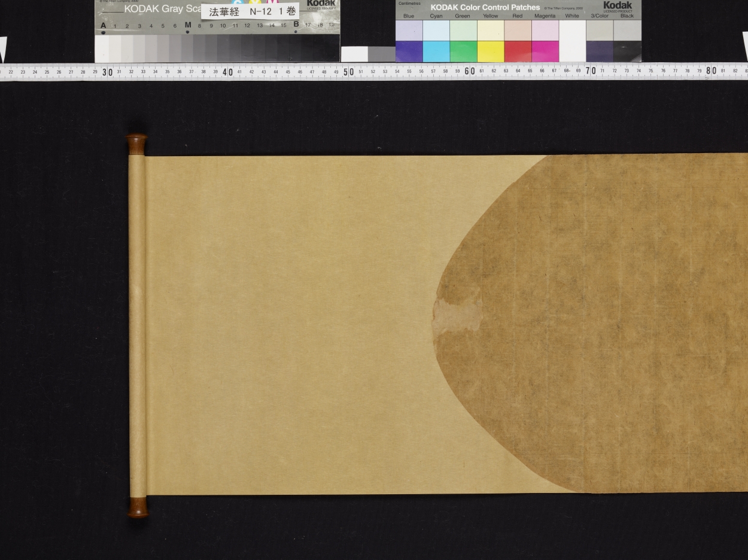Image resolution: width=748 pixels, height=560 pixels.
Task: Click the saturated blue color patch
Action: coord(409,51)
